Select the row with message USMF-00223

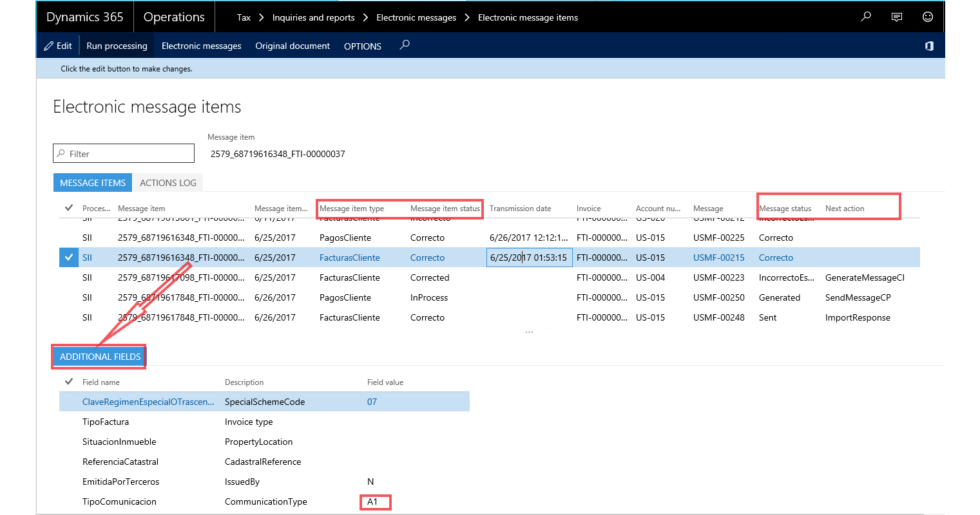(490, 277)
